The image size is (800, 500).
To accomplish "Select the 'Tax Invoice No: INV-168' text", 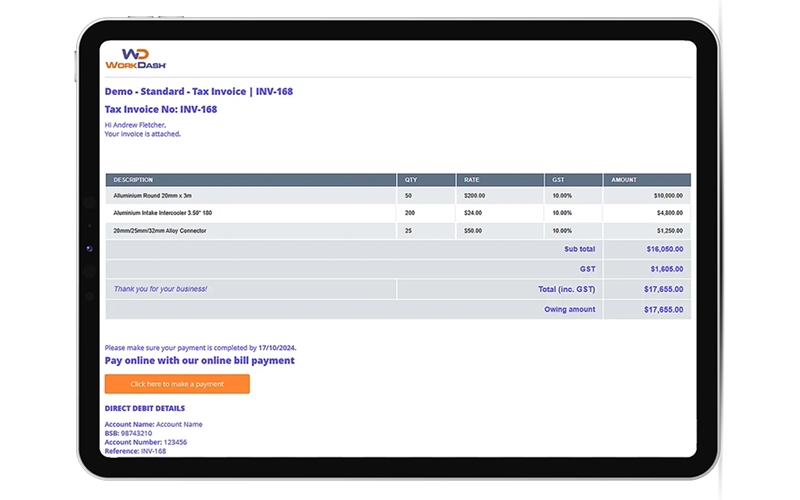I will coord(160,109).
